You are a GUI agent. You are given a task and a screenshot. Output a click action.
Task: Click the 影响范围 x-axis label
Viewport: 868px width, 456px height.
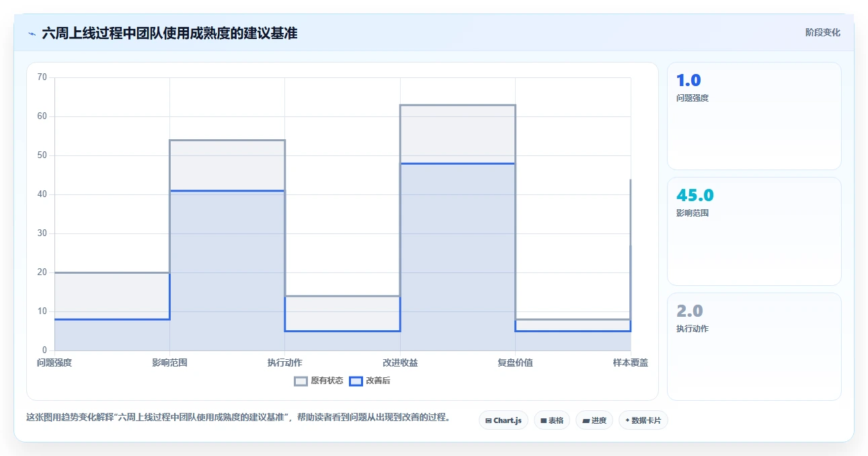click(169, 363)
